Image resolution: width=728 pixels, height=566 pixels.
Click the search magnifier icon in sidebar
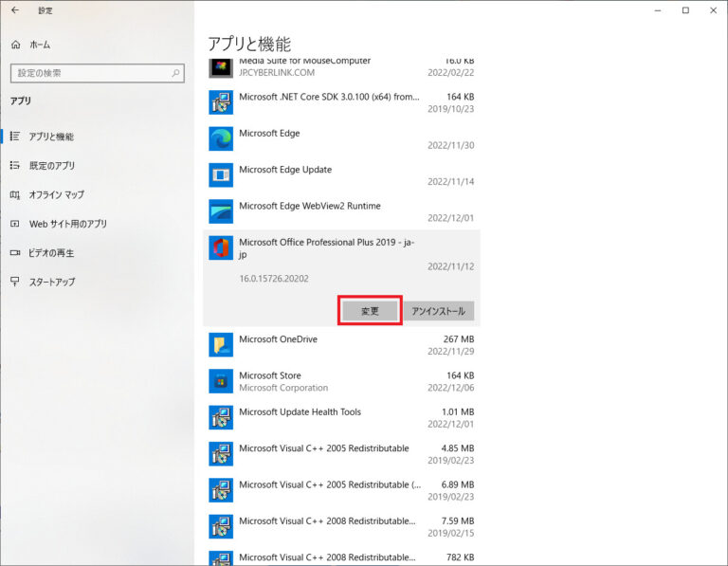click(176, 73)
